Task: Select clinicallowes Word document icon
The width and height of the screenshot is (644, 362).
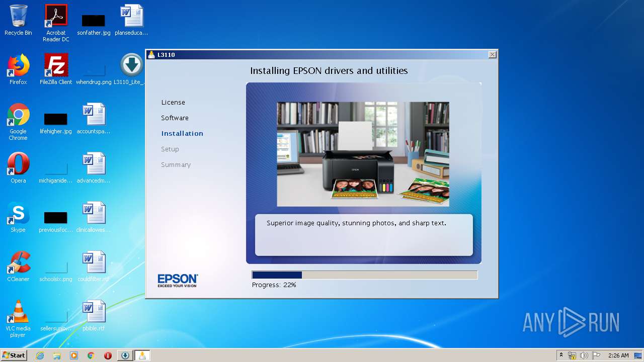Action: tap(94, 217)
